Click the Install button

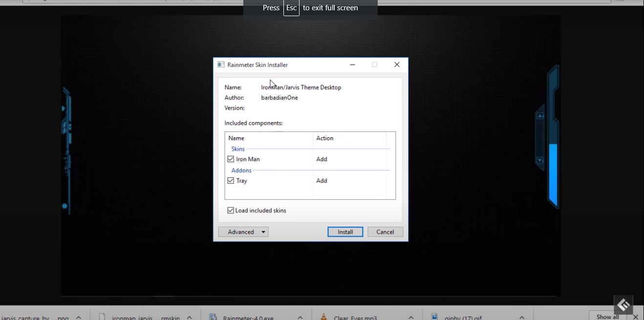point(345,232)
